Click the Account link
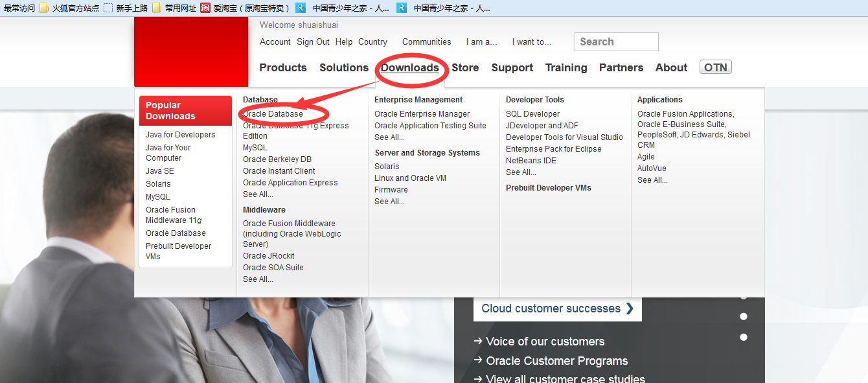The width and height of the screenshot is (868, 383). [275, 41]
